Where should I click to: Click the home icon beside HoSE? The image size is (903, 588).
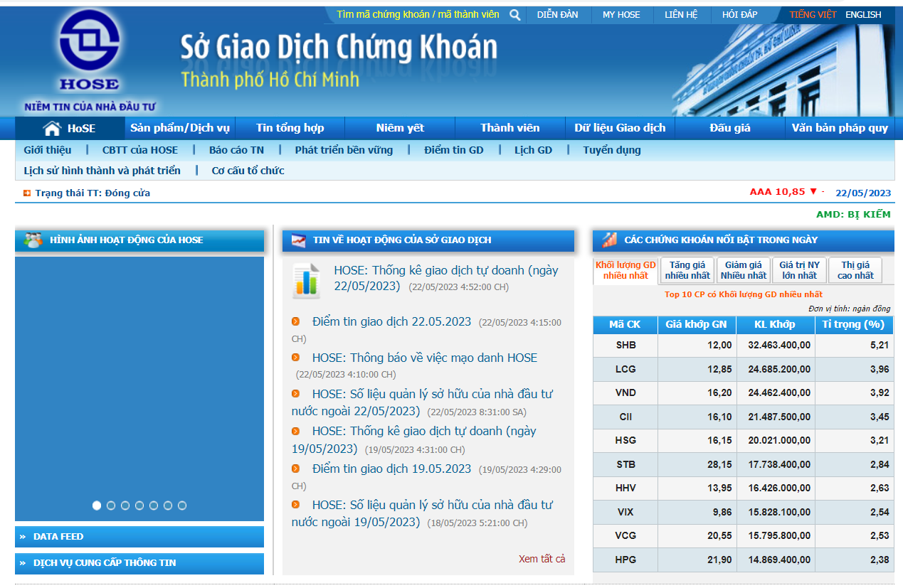click(52, 129)
